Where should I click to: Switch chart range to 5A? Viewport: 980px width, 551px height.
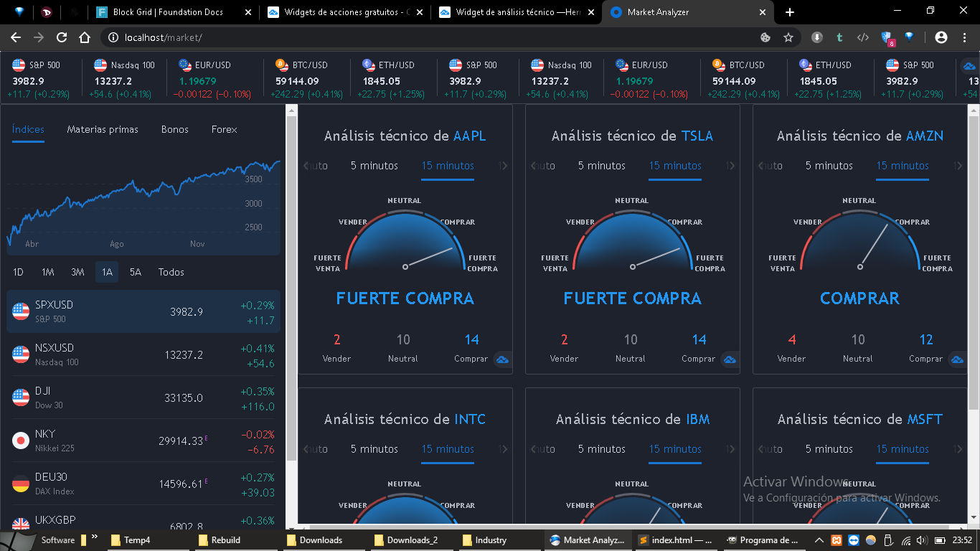136,272
